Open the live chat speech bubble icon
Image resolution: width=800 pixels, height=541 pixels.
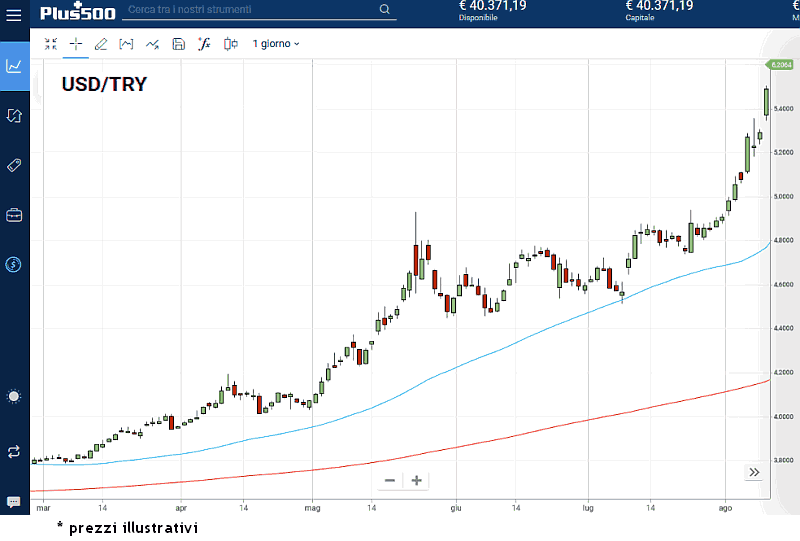[14, 502]
